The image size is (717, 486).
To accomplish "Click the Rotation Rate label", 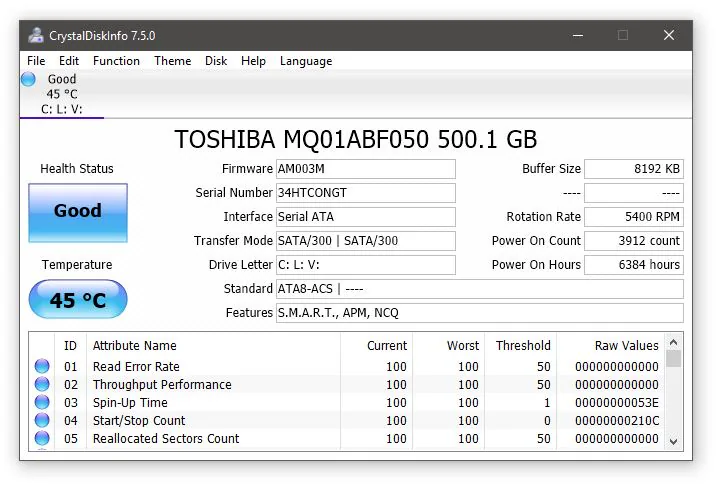I will coord(543,217).
